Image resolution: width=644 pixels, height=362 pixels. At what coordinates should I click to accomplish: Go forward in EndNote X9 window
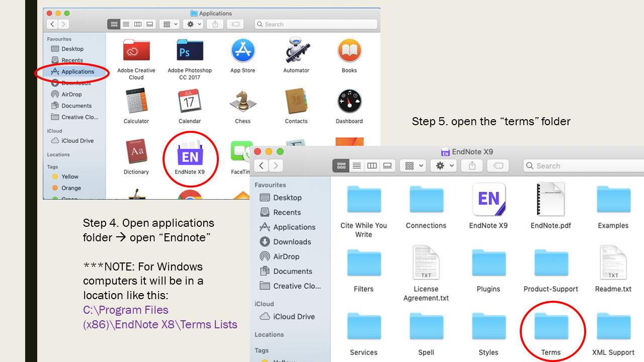[276, 165]
